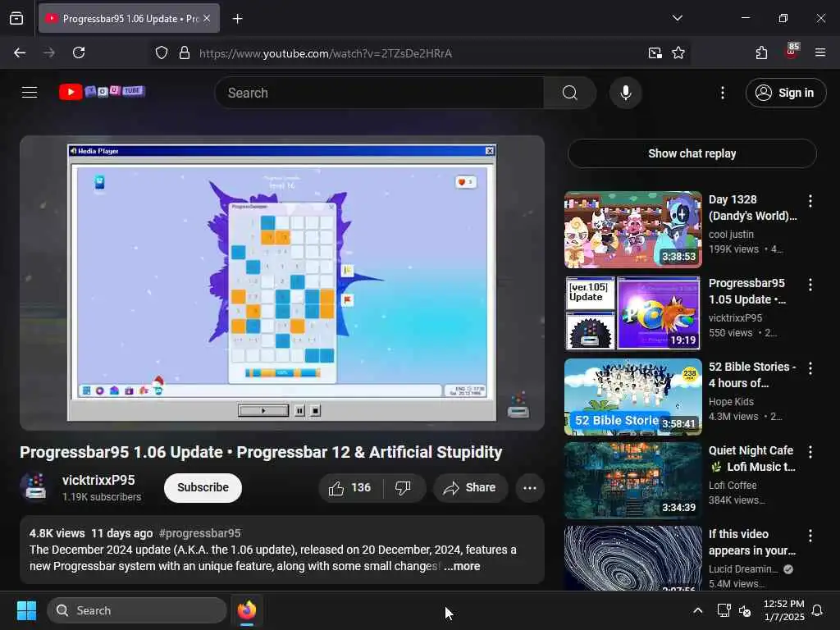
Task: Open 'If this video appears' title
Action: (751, 542)
